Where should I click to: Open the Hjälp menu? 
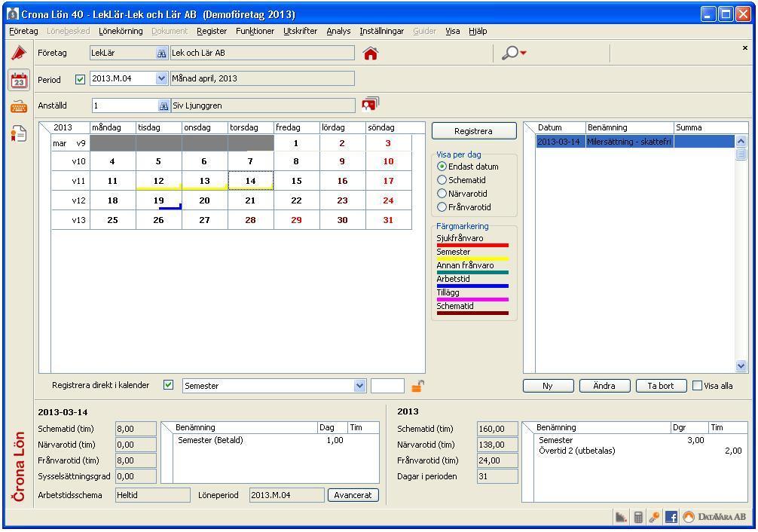coord(478,31)
